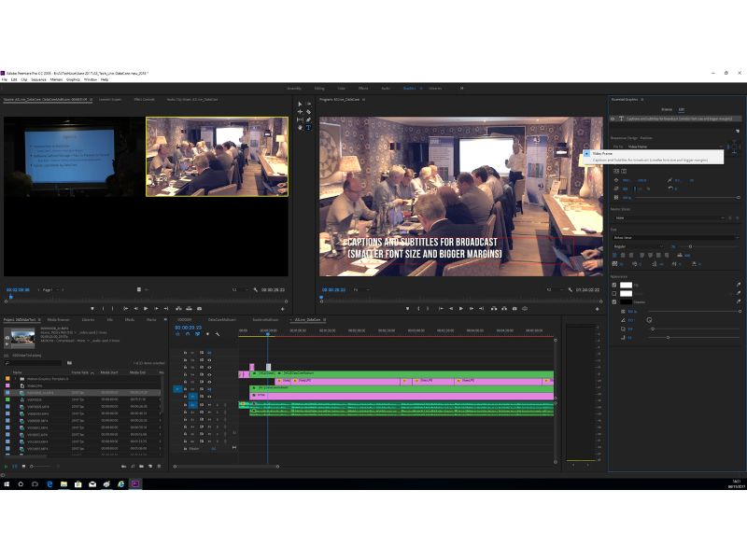Toggle the Shadow checkbox under Appearance
Screen dimensions: 747x560
[x=614, y=301]
